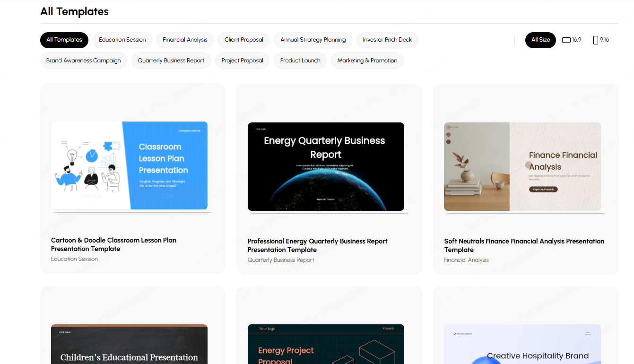The height and width of the screenshot is (364, 634).
Task: Apply the Brand Awareness Campaign filter
Action: 83,61
